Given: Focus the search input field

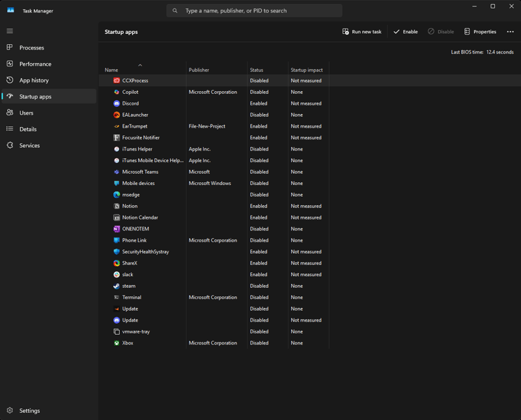Looking at the screenshot, I should pyautogui.click(x=255, y=10).
